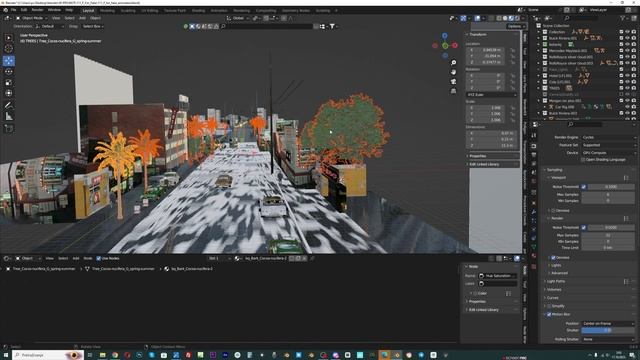Expand the Volumes panel
This screenshot has height=360, width=640.
point(554,289)
